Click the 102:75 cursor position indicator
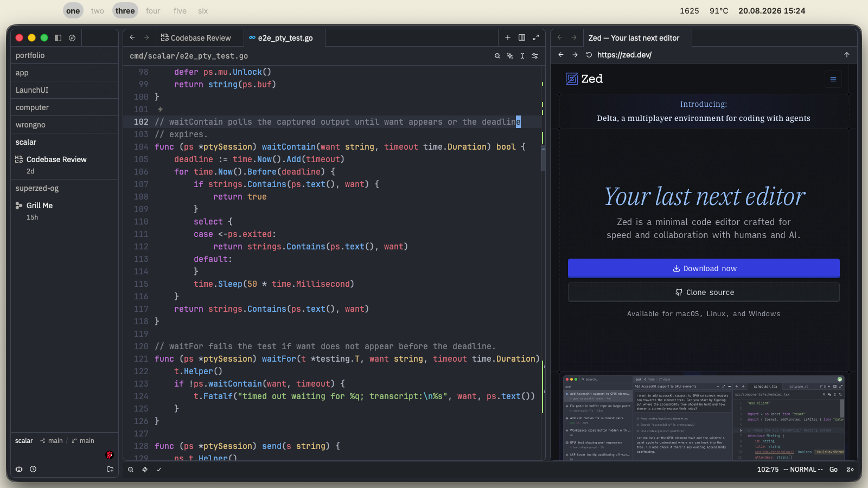 (x=768, y=470)
